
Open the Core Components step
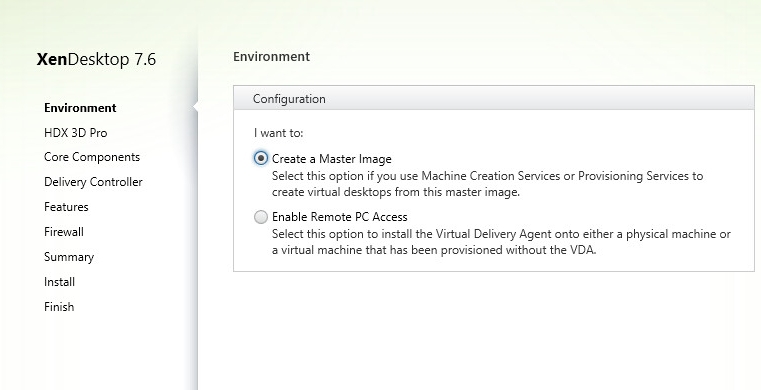click(x=92, y=157)
